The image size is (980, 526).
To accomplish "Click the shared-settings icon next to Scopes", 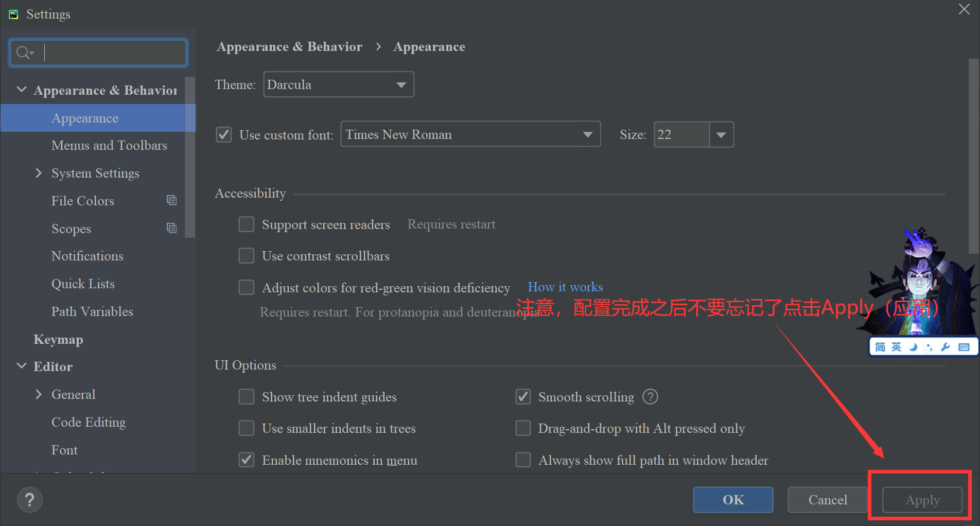I will [171, 228].
